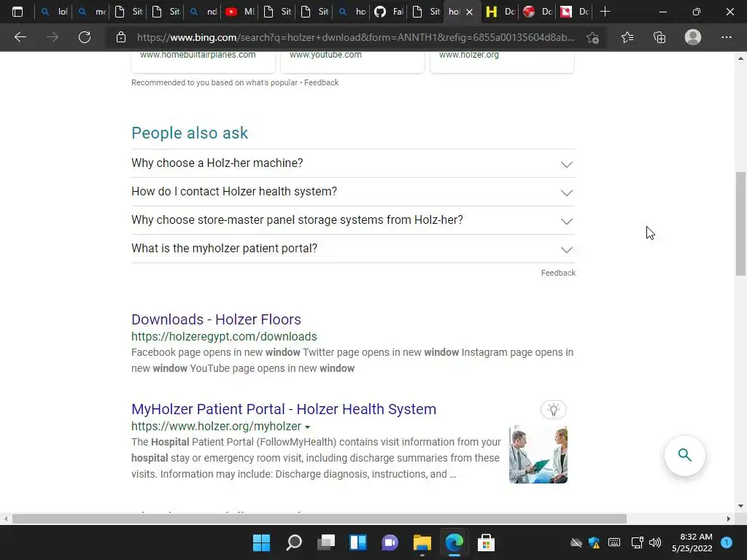Open Microsoft Store from taskbar

(x=486, y=542)
